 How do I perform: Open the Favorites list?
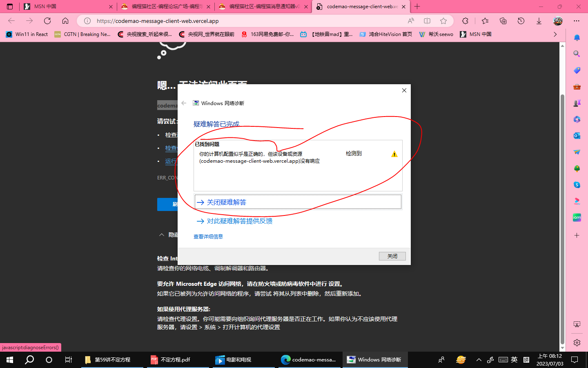coord(485,21)
